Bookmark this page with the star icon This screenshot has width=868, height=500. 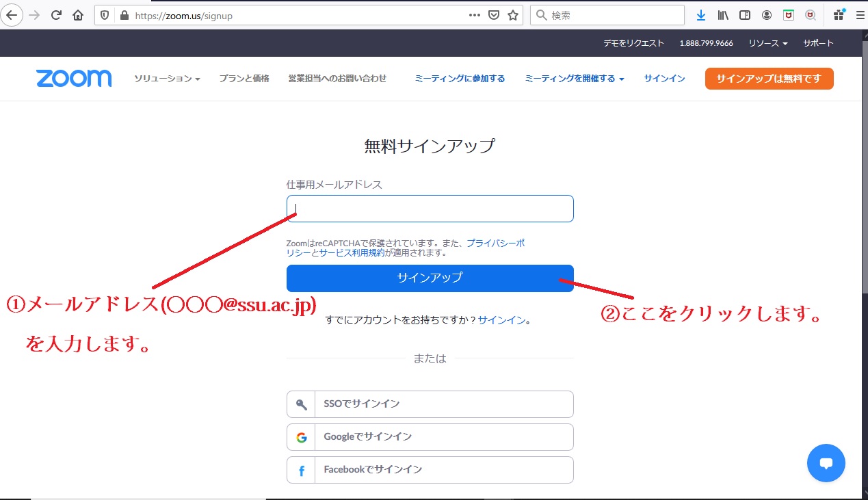(x=513, y=15)
